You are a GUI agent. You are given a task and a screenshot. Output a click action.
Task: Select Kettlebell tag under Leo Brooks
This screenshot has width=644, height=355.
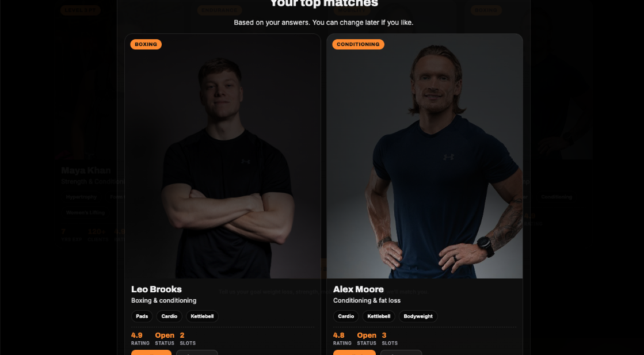(x=202, y=316)
